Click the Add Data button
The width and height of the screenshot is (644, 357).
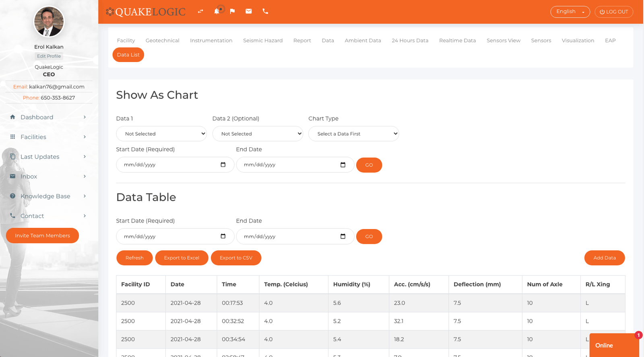(x=604, y=258)
